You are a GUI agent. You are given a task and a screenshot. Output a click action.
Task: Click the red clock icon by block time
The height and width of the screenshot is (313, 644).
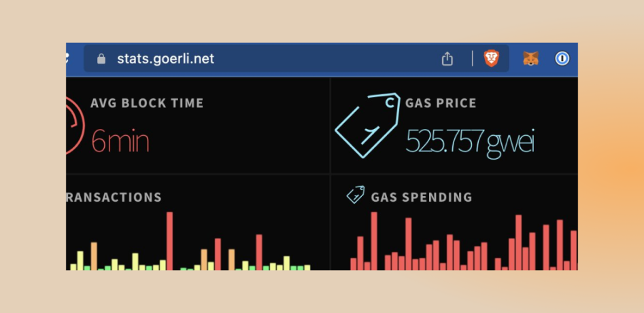click(75, 125)
